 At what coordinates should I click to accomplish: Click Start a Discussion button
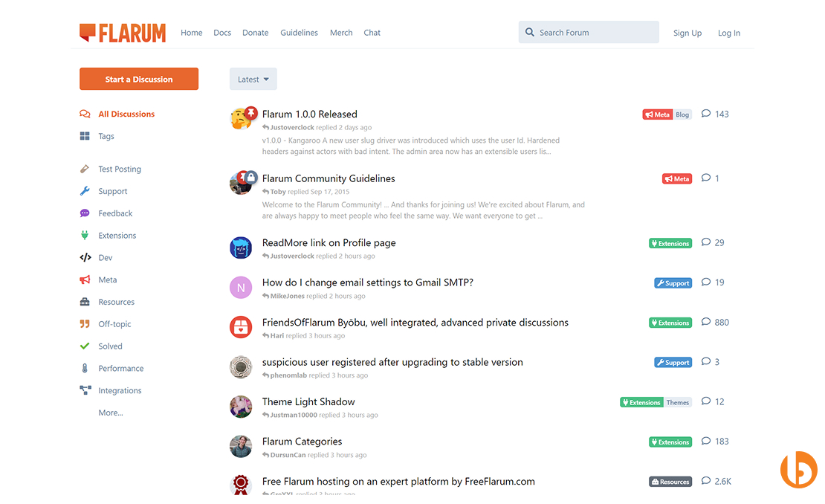point(139,79)
